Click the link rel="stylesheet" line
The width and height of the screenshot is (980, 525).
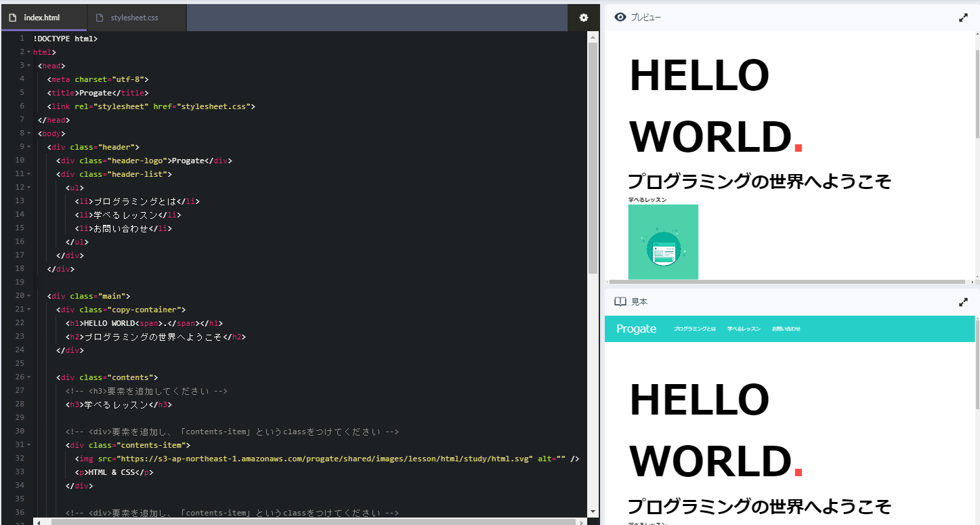coord(151,106)
